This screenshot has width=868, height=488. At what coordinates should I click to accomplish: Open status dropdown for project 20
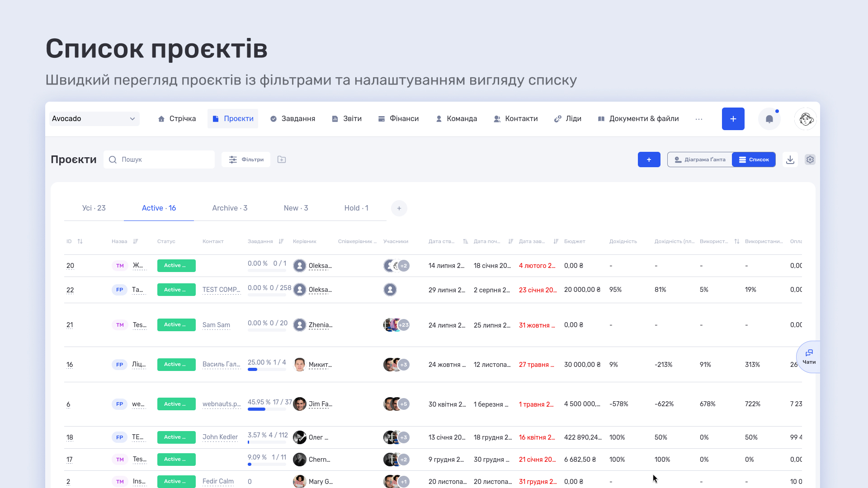176,266
